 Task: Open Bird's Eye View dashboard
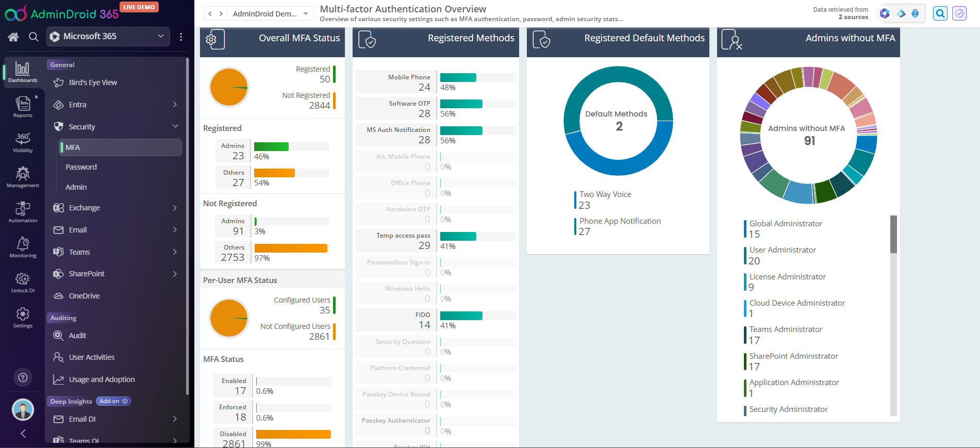coord(93,82)
